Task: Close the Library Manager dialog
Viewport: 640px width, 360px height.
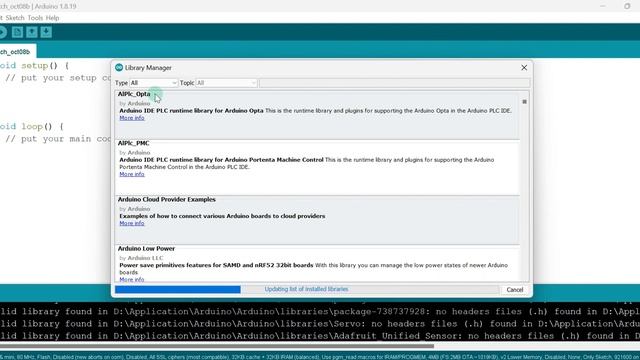Action: [524, 68]
